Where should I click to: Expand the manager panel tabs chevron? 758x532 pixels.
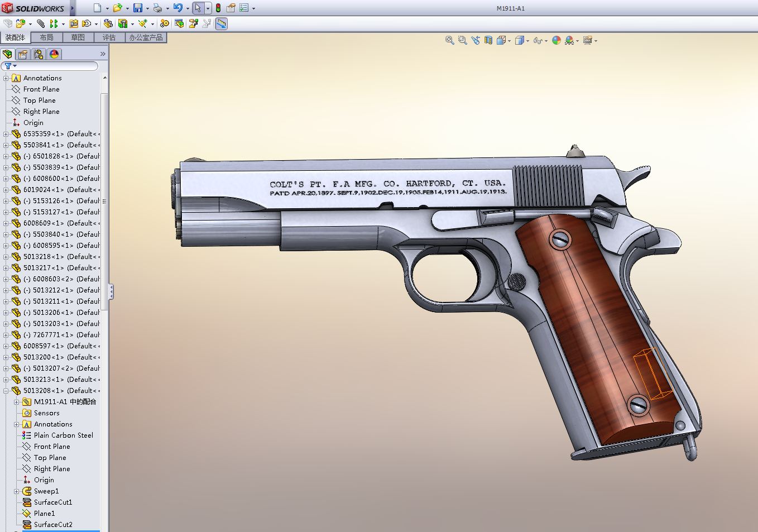pos(103,54)
